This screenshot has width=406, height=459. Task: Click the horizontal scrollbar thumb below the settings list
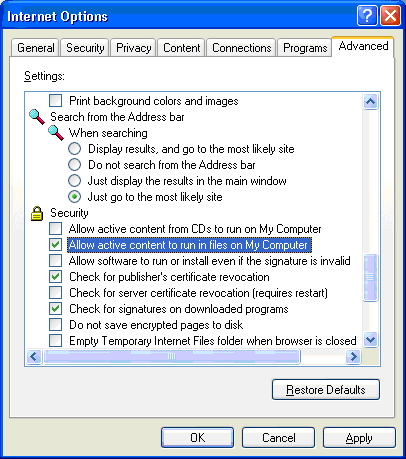click(172, 357)
